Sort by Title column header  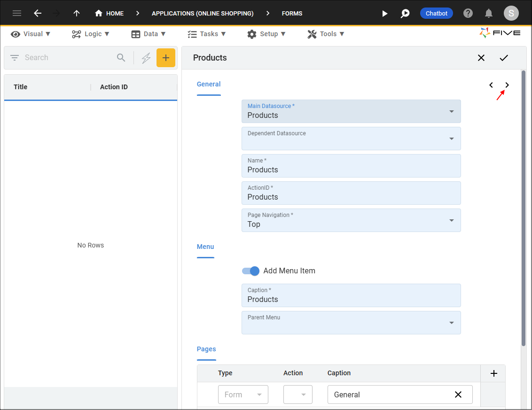(x=20, y=87)
